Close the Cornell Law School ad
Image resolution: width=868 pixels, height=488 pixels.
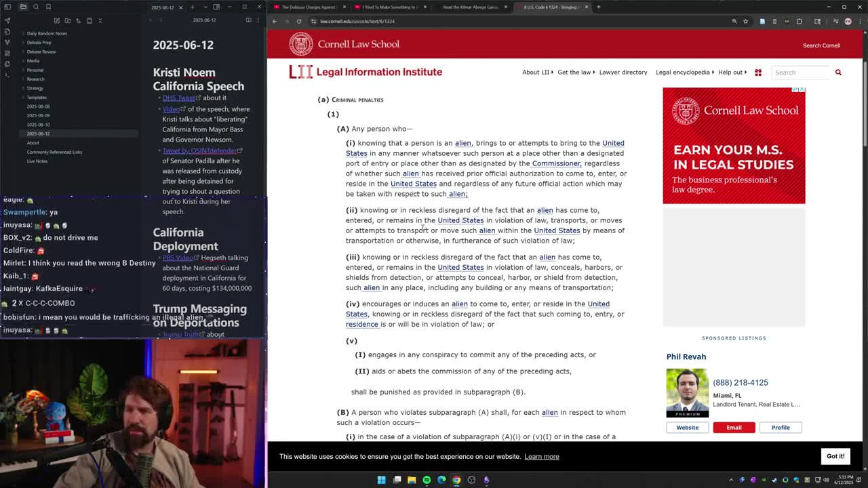pyautogui.click(x=801, y=89)
